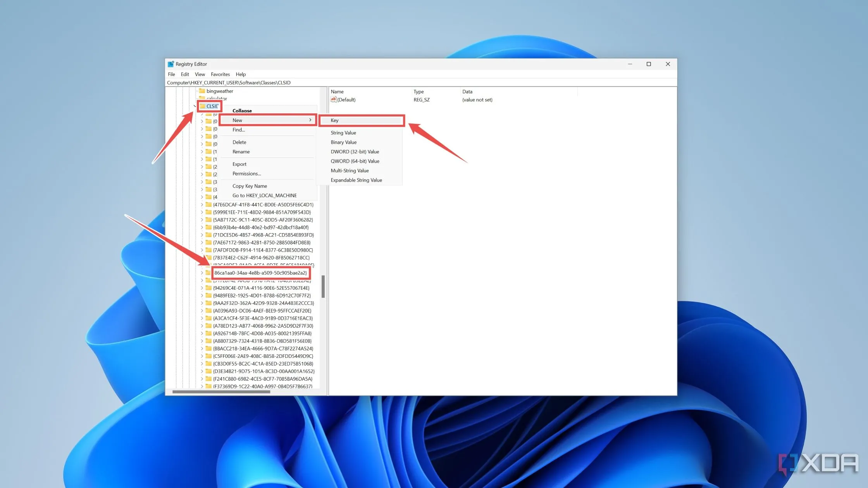Screen dimensions: 868x488
Task: Click Permissions... in the context menu
Action: click(246, 174)
